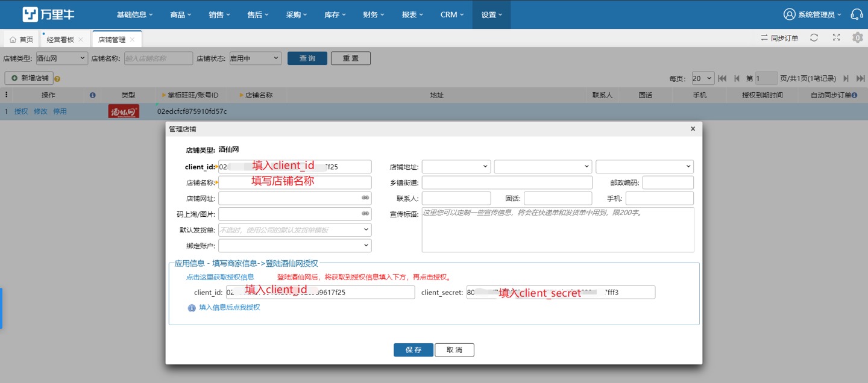
Task: Focus the 联系人 input in dialog
Action: 456,198
